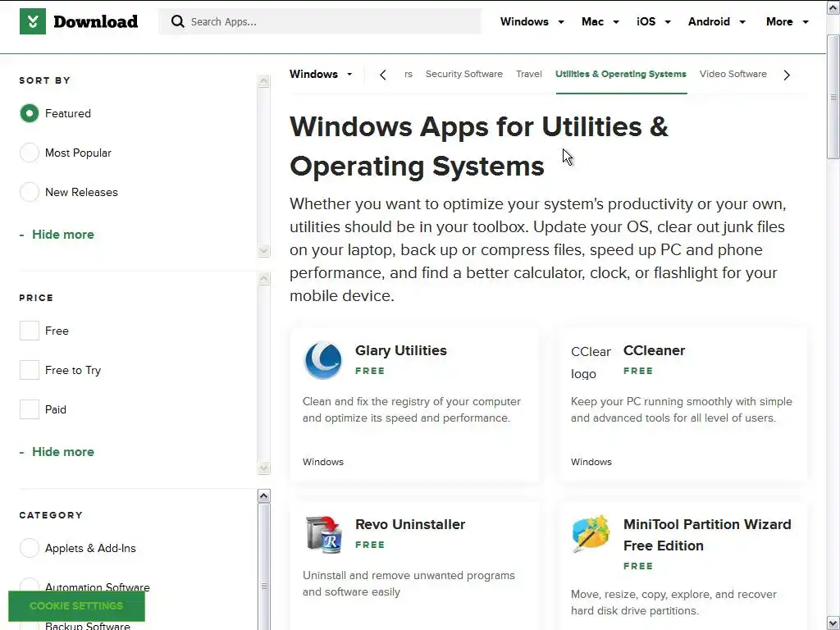Screen dimensions: 840x630
Task: Click the CCleaner description text
Action: pos(682,410)
